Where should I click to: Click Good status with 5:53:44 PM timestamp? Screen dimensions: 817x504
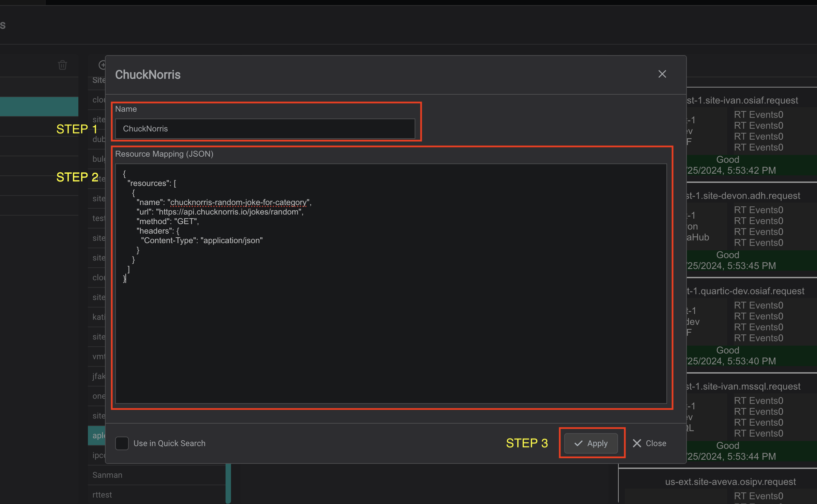coord(752,451)
